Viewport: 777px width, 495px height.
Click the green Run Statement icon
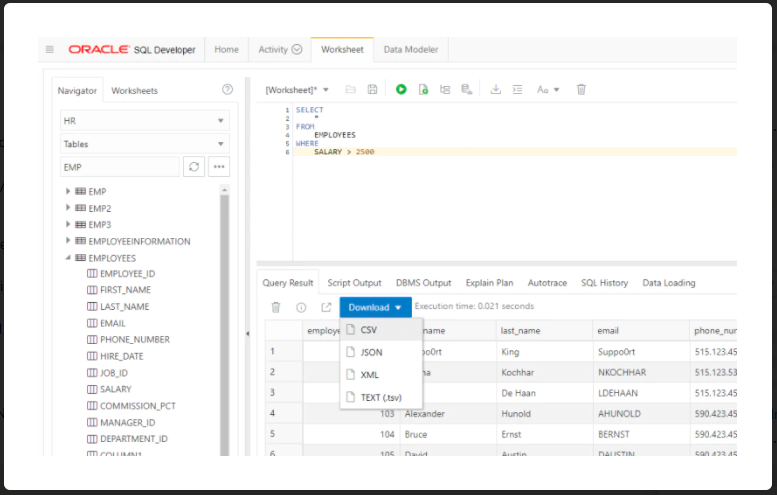pyautogui.click(x=401, y=89)
